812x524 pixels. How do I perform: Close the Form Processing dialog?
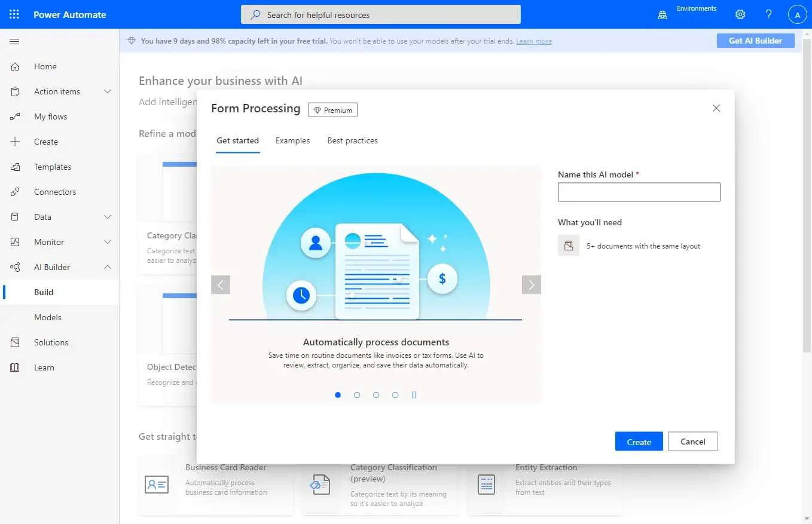click(x=716, y=108)
